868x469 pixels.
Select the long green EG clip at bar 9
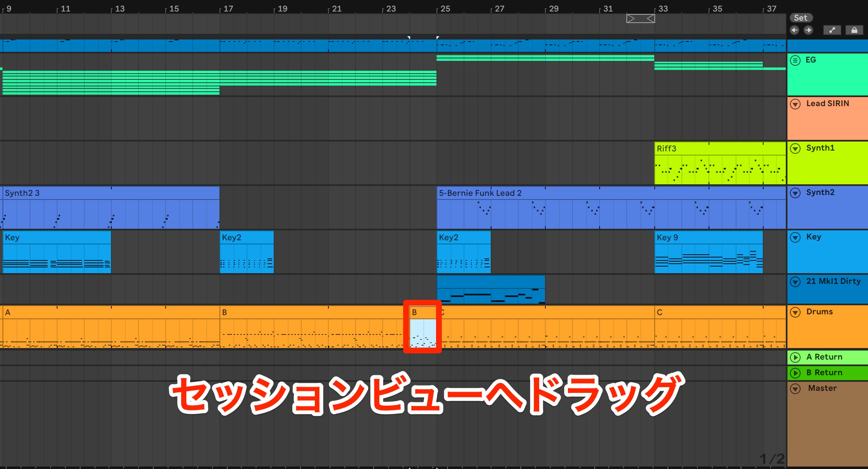tap(219, 82)
